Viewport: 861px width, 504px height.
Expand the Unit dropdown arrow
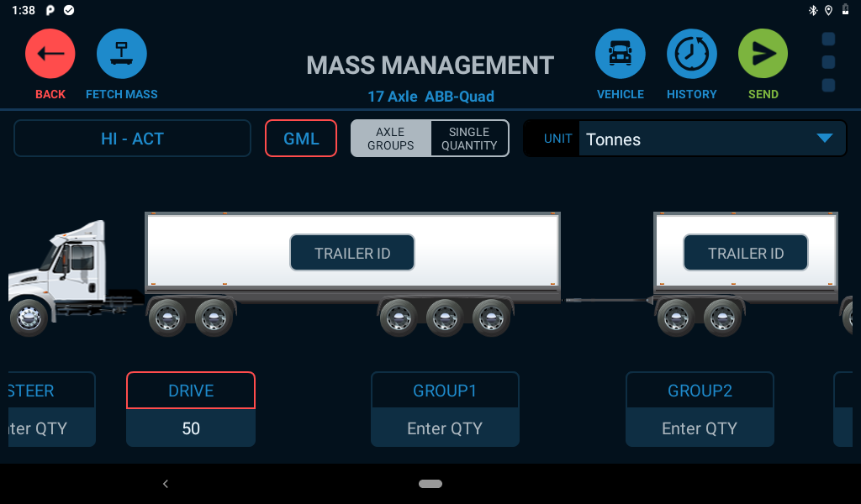824,139
